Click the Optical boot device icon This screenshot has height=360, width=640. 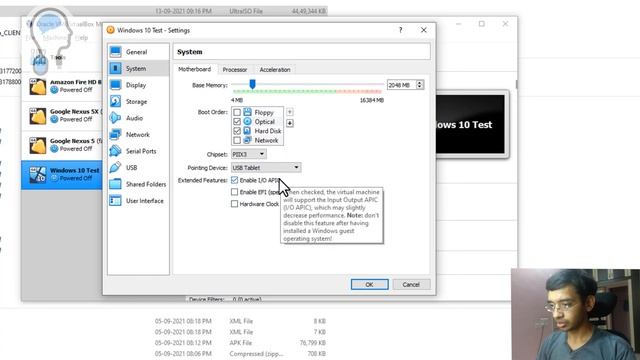pyautogui.click(x=247, y=121)
